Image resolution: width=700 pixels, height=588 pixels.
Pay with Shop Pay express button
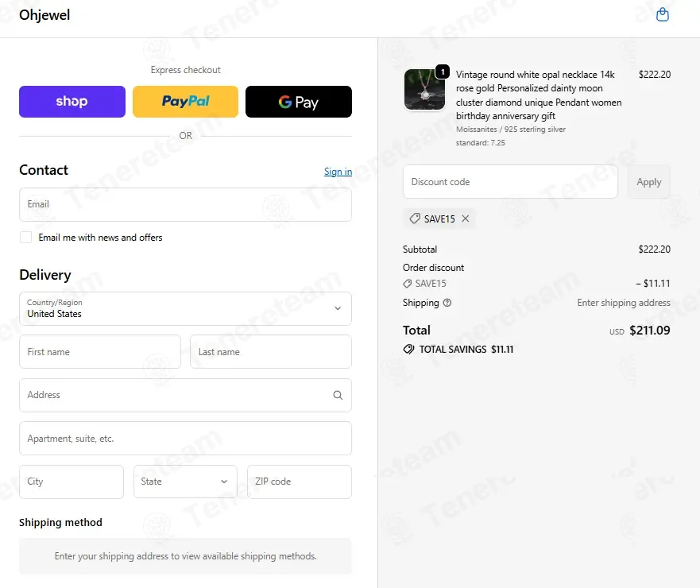click(x=72, y=102)
